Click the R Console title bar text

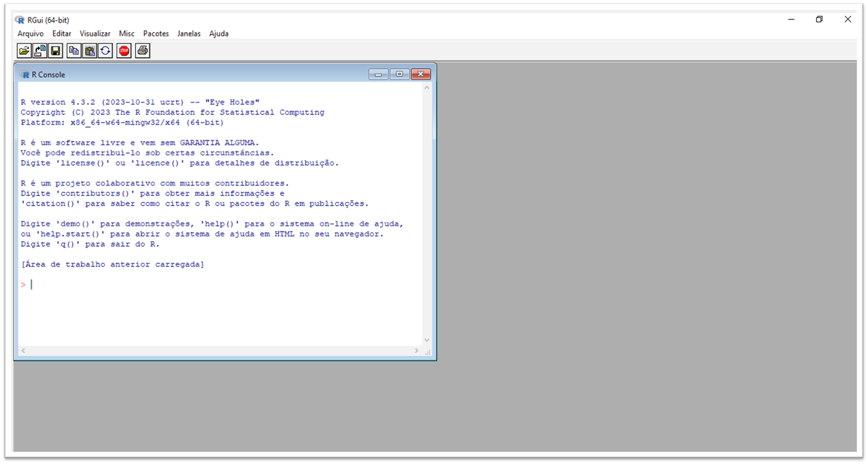(x=48, y=75)
